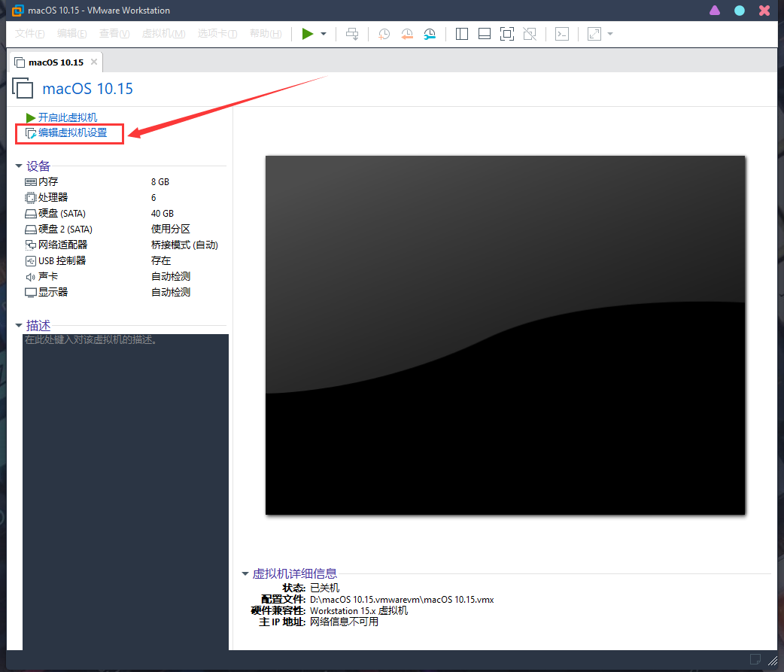Select the 声卡 device row
The image size is (784, 672).
[124, 276]
